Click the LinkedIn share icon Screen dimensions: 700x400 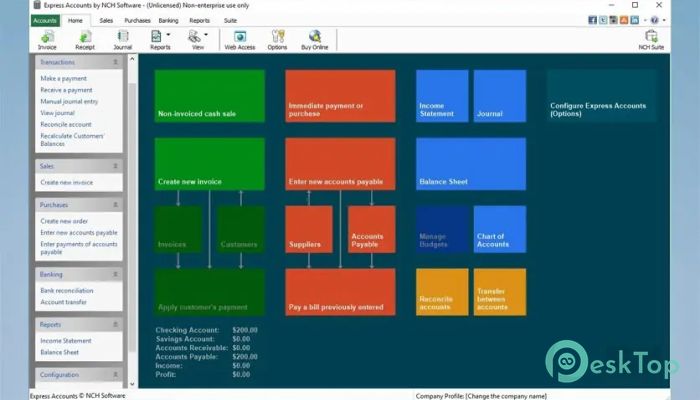coord(634,20)
